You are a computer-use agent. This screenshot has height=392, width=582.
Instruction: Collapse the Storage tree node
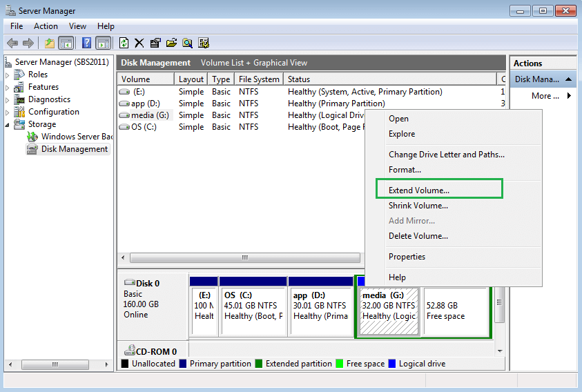tap(8, 125)
